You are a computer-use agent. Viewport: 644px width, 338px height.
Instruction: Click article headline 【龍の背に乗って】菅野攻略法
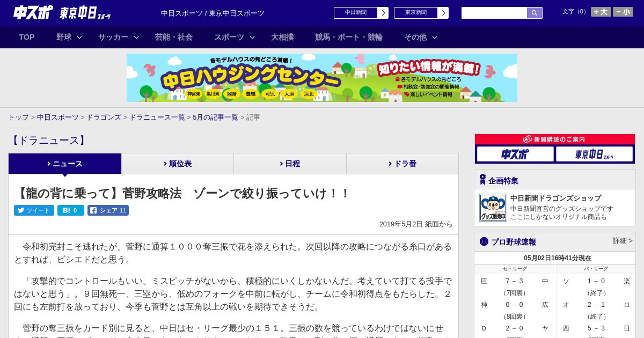click(x=182, y=194)
